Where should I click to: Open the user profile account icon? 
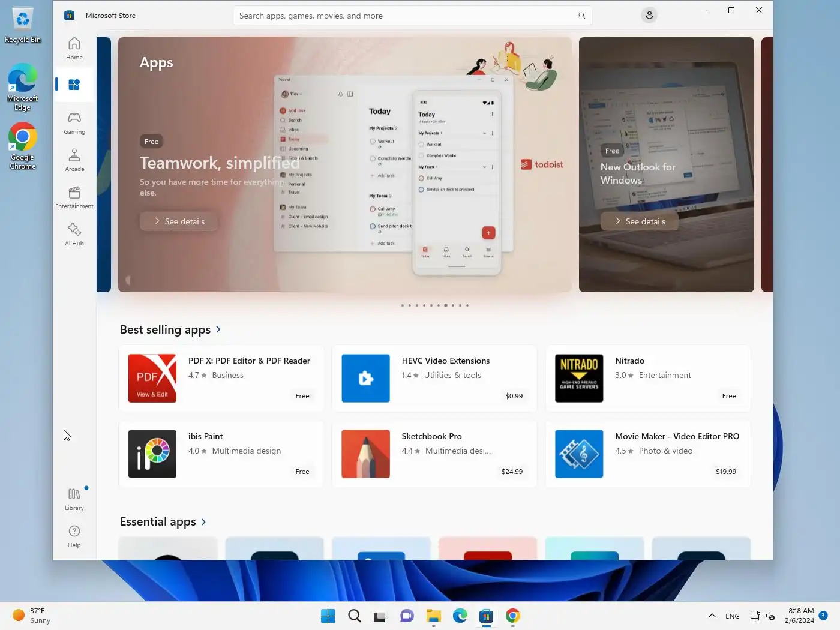tap(649, 16)
